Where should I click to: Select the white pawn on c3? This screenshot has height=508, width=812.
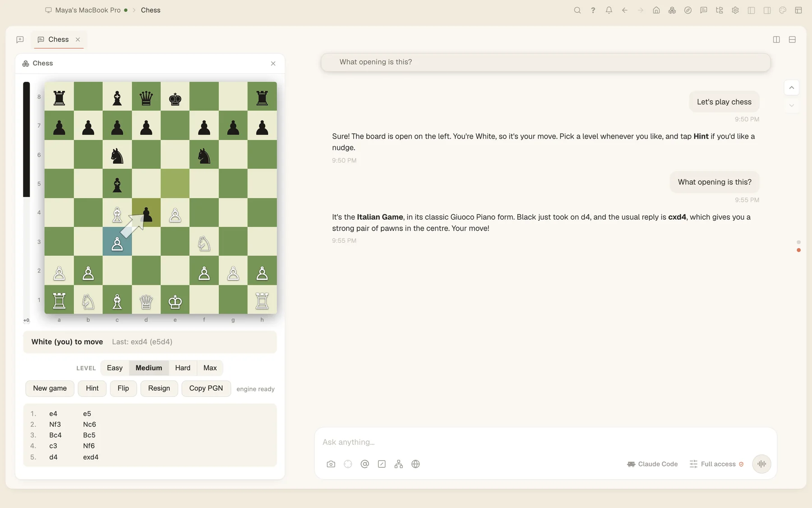tap(117, 242)
